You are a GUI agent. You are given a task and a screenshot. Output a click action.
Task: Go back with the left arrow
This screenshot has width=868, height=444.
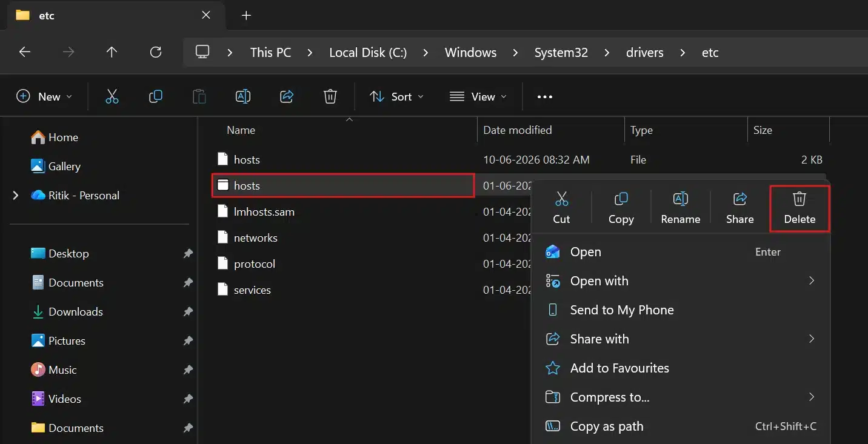pos(25,52)
